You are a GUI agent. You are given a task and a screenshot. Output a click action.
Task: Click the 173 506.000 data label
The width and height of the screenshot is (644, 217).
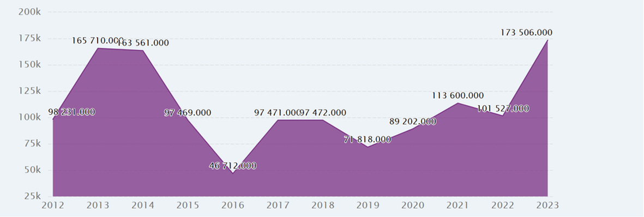tap(527, 33)
